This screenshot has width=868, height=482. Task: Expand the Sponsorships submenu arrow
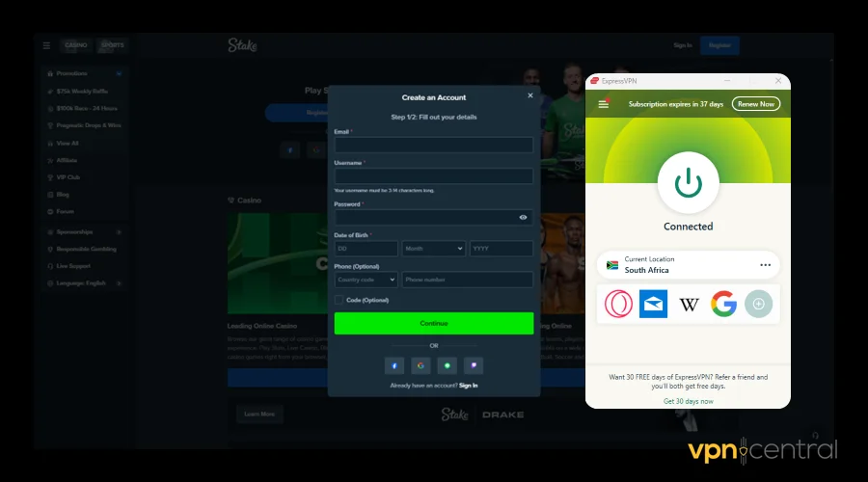[x=119, y=232]
